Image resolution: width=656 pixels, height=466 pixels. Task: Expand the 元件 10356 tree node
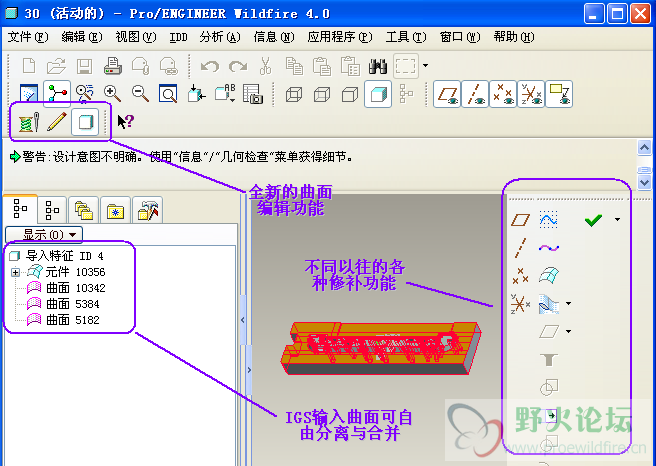tap(15, 272)
